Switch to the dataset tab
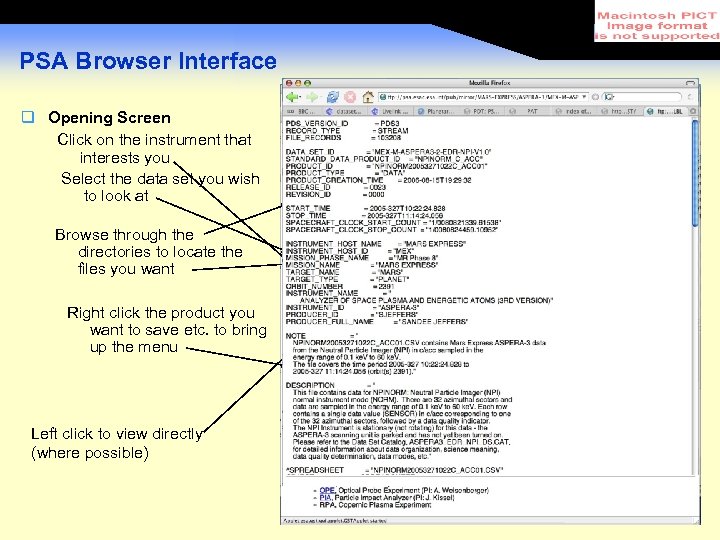The image size is (720, 540). pos(345,111)
